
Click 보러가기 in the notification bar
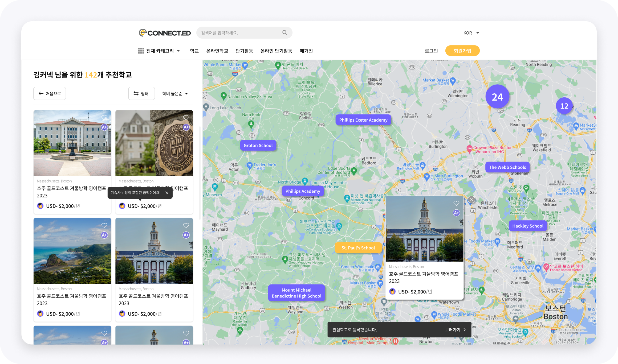[x=455, y=330]
